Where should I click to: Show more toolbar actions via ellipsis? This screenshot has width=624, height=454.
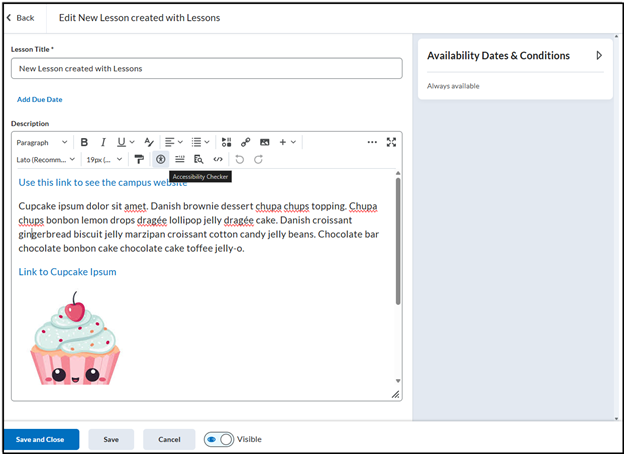(x=372, y=142)
